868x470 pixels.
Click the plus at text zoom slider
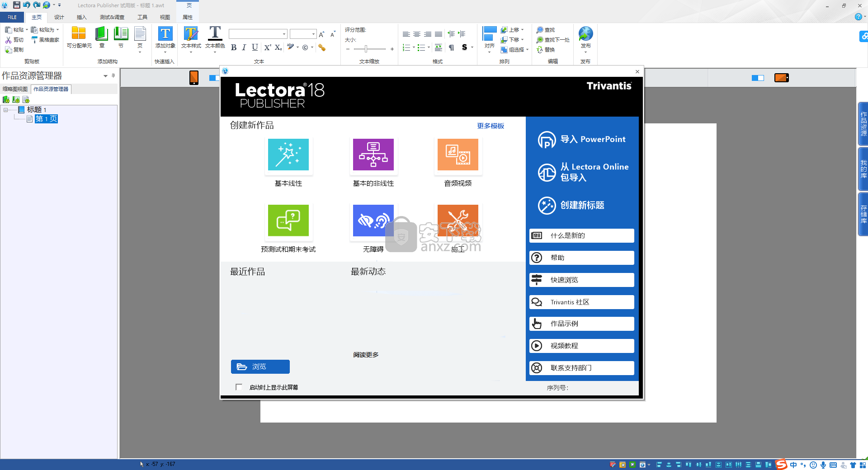click(392, 49)
